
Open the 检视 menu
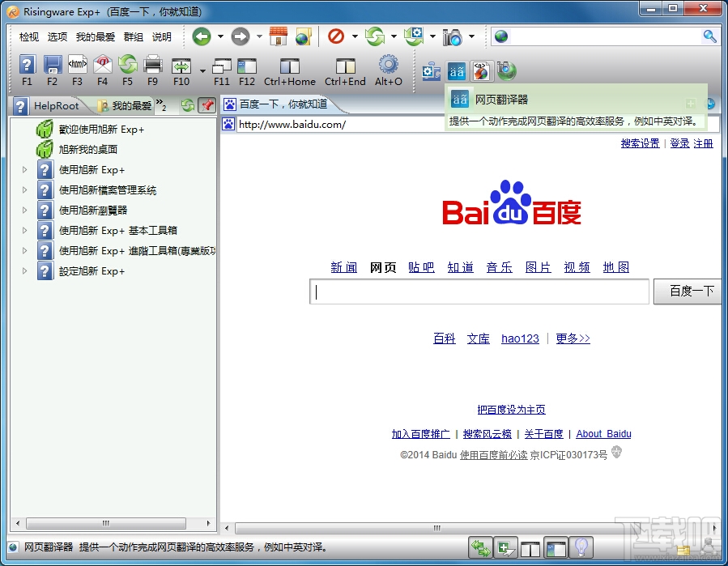tap(29, 36)
